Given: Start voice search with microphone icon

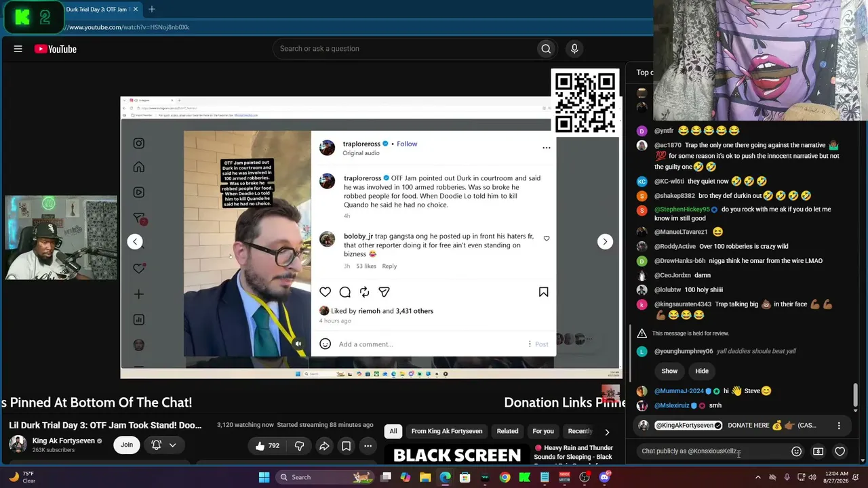Looking at the screenshot, I should [x=574, y=49].
